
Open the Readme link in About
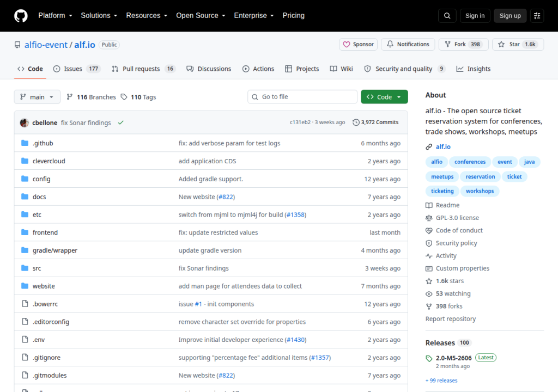click(x=442, y=205)
